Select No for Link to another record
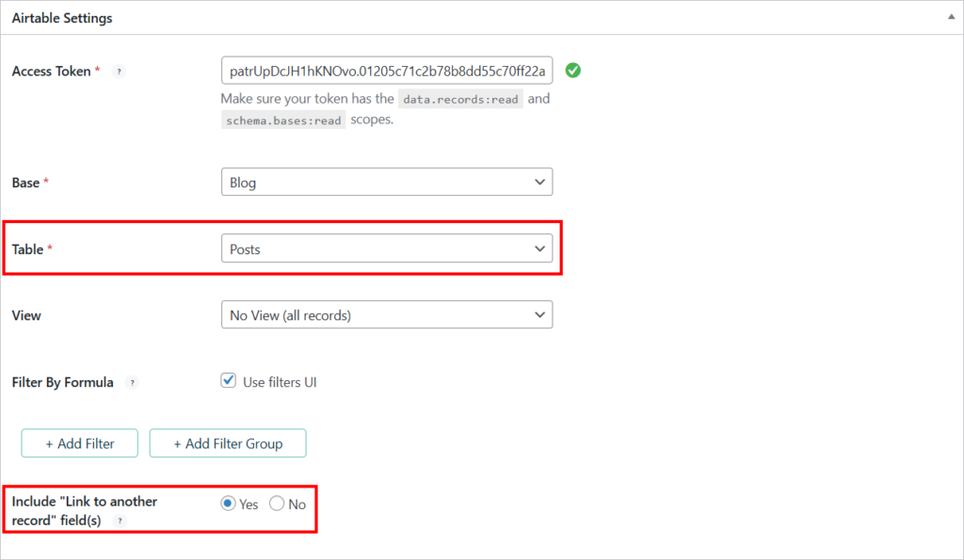 pos(277,504)
